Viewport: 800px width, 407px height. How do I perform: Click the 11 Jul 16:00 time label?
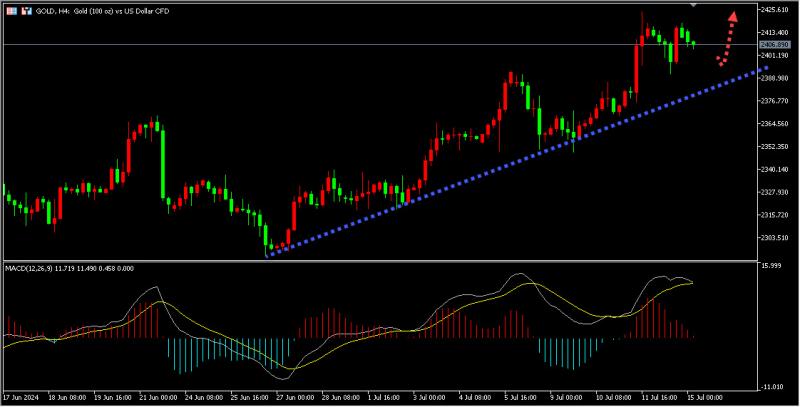pyautogui.click(x=660, y=397)
